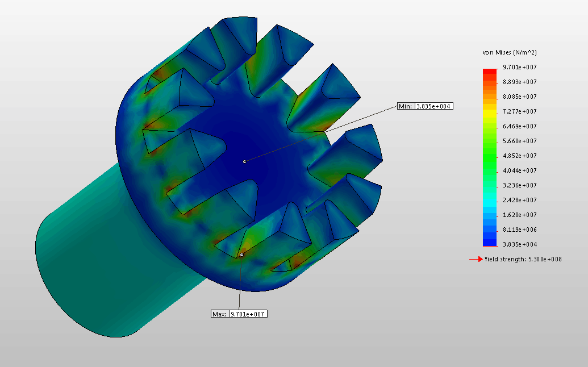
Task: Click the 6.469e+007 legend value
Action: pos(520,126)
